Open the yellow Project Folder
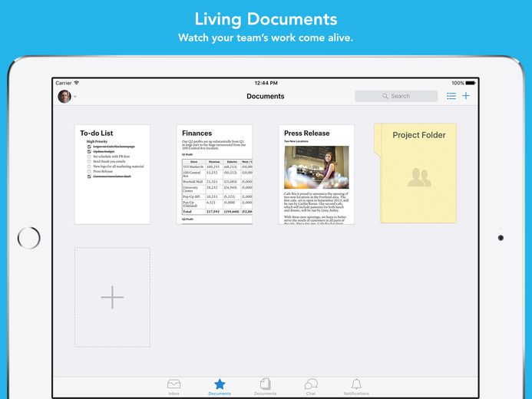Screen dimensions: 532x399 [415, 173]
